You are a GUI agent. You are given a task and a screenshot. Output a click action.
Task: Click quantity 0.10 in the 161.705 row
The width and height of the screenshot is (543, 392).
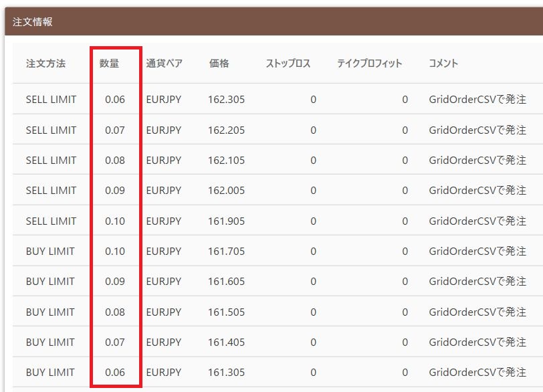115,251
